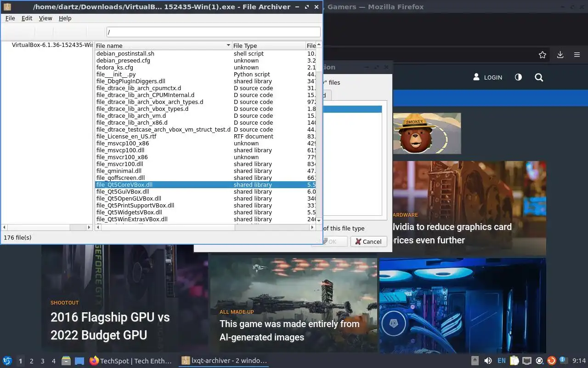
Task: Click LOGIN on the TechSpot page
Action: (x=488, y=77)
